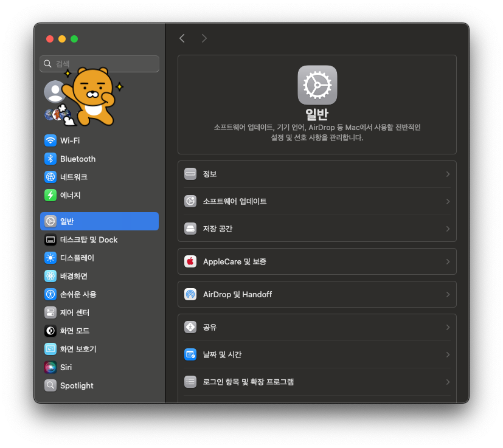
Task: Click the large 일반 gear header icon
Action: [x=317, y=85]
